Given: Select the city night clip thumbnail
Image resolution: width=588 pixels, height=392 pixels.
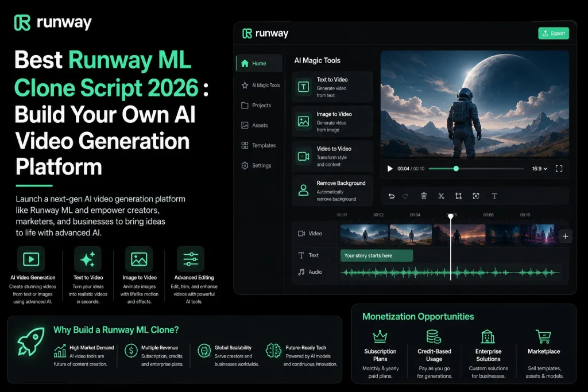Looking at the screenshot, I should tap(539, 235).
